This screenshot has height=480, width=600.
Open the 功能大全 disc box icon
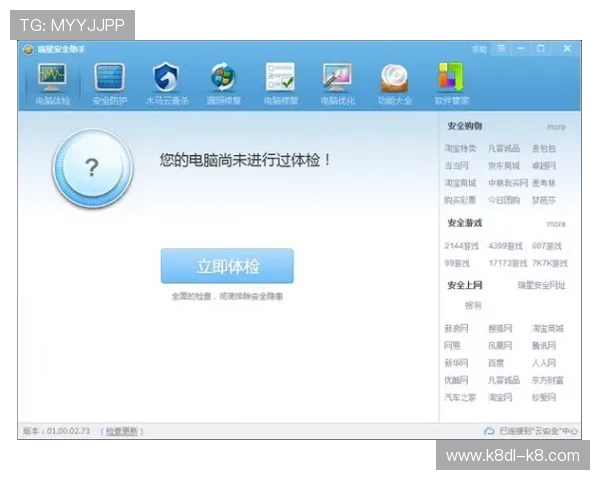tap(395, 84)
